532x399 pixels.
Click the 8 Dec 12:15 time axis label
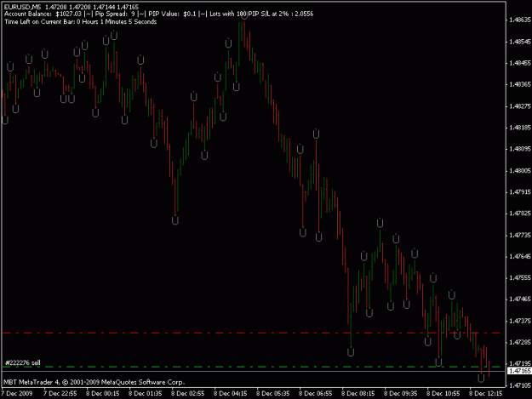coord(486,394)
